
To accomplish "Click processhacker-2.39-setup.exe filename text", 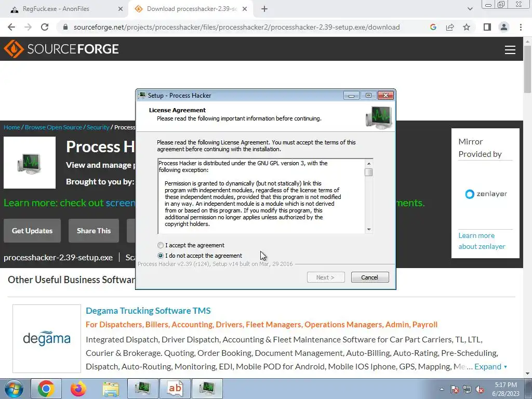I will click(x=58, y=258).
